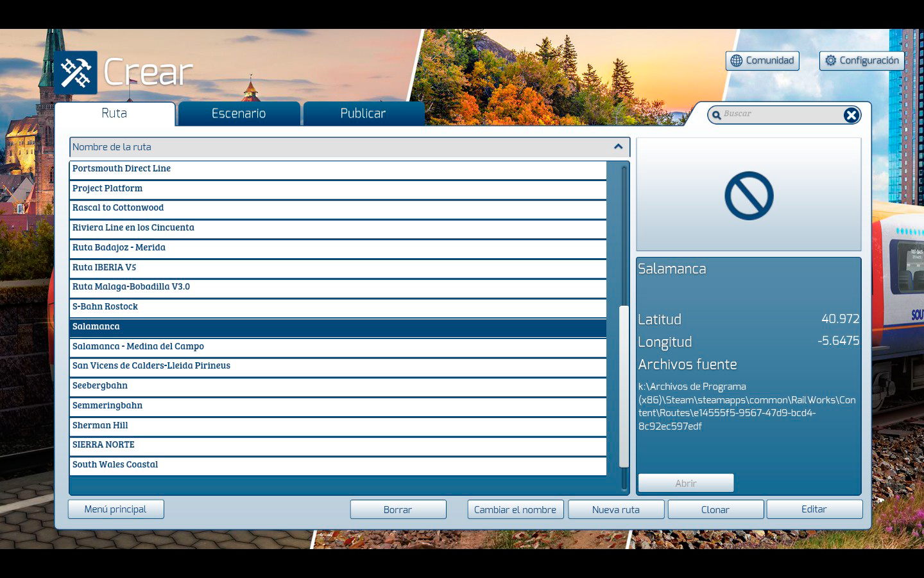Clear search with the X icon
The width and height of the screenshot is (924, 578).
[x=851, y=115]
